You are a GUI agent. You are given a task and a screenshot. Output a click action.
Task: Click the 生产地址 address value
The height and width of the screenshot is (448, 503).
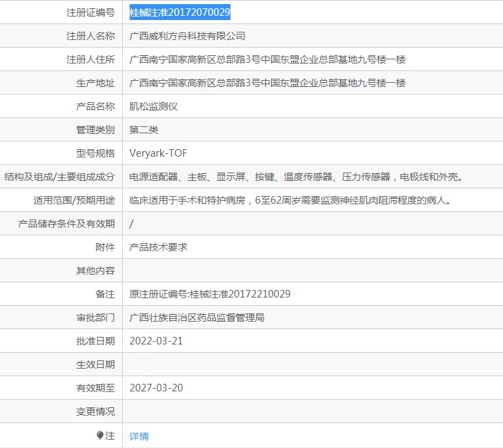(267, 83)
